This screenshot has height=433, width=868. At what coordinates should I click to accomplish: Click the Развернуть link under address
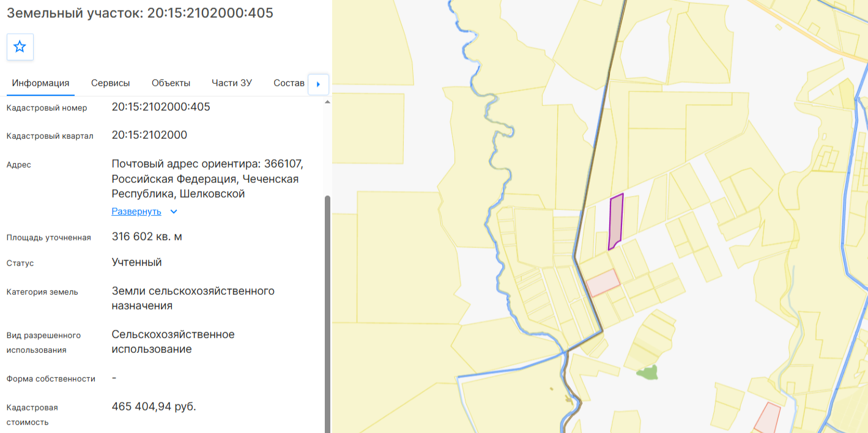pyautogui.click(x=136, y=212)
